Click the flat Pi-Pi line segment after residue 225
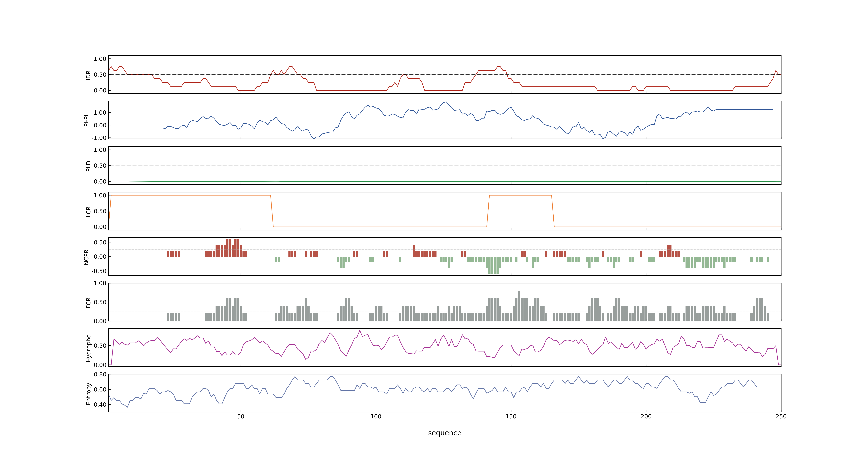868x463 pixels. [x=745, y=109]
